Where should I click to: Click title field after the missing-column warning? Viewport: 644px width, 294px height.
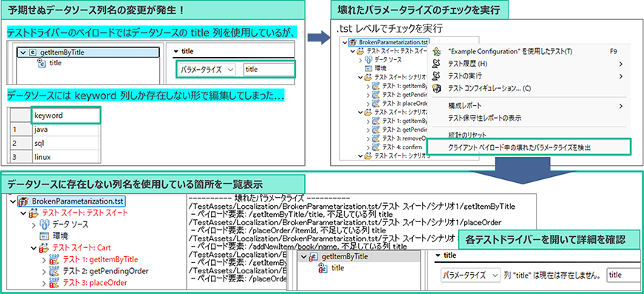click(624, 275)
